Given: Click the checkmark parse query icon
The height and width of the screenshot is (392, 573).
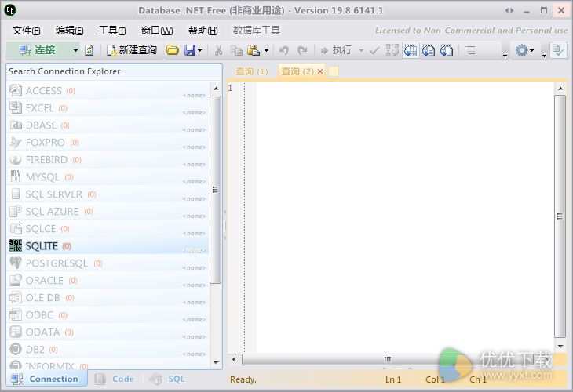Looking at the screenshot, I should (374, 50).
